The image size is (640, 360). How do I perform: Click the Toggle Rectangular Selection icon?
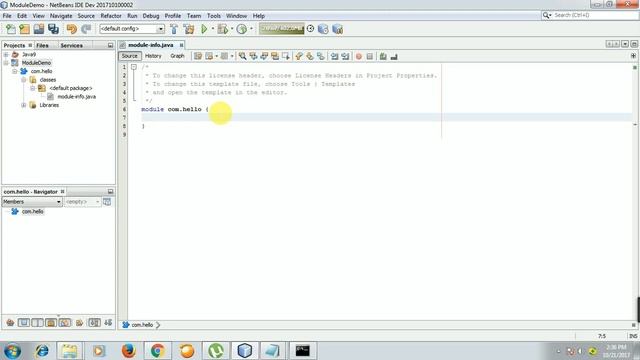(286, 56)
